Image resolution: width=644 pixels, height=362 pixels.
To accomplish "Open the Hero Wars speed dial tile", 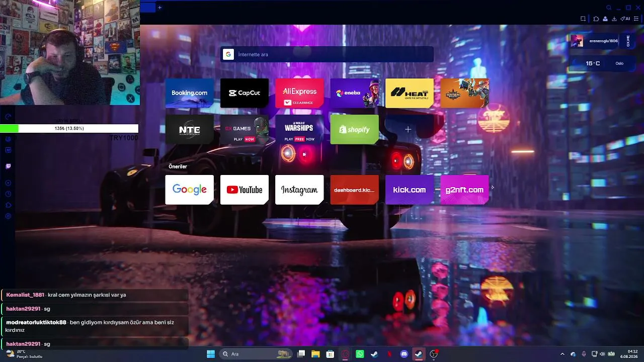I will click(464, 93).
